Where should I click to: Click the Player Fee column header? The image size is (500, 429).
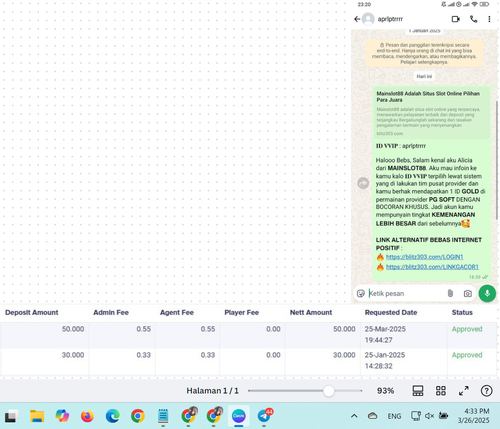tap(242, 312)
